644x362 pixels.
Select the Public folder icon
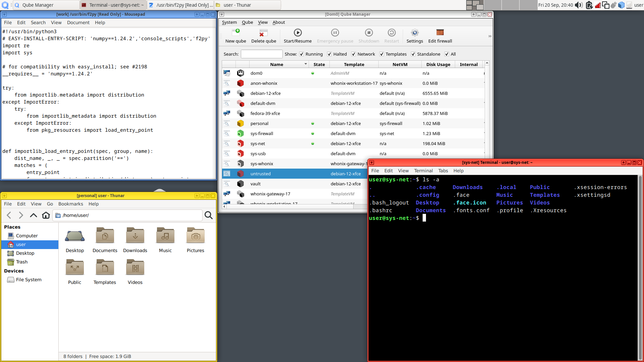(x=75, y=267)
